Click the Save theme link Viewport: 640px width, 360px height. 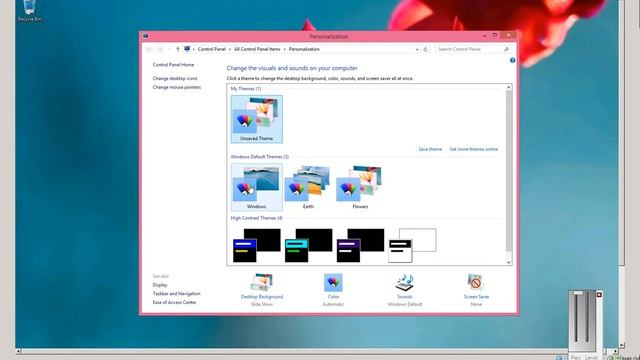430,149
